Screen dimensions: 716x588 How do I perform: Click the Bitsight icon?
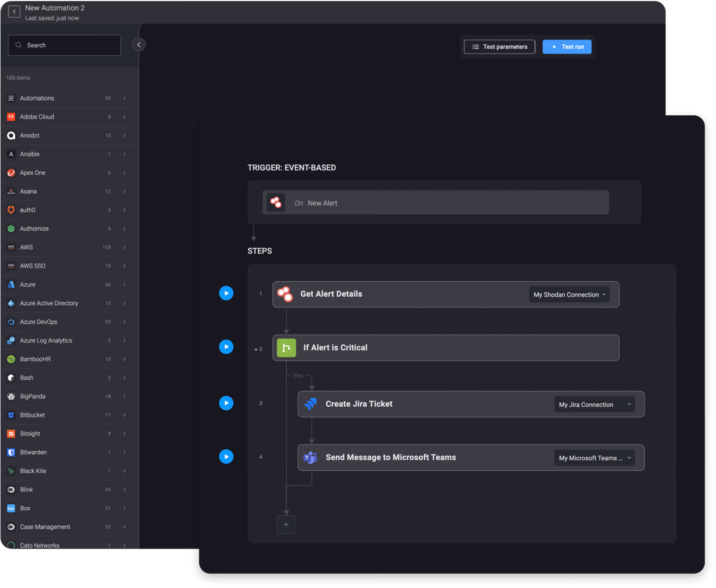click(x=11, y=434)
